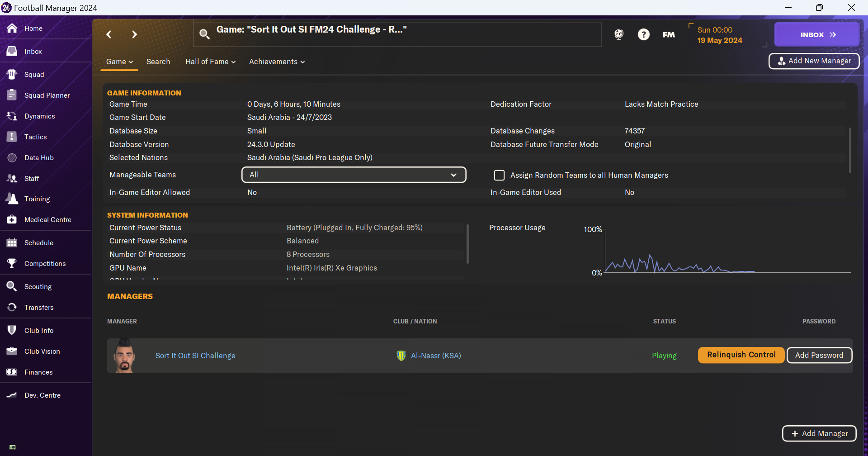Click the search magnifier icon in the title bar
The width and height of the screenshot is (868, 456).
click(x=204, y=34)
